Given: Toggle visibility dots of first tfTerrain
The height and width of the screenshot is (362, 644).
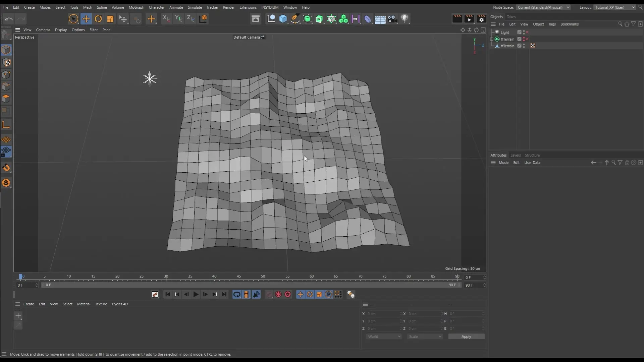Looking at the screenshot, I should click(524, 39).
